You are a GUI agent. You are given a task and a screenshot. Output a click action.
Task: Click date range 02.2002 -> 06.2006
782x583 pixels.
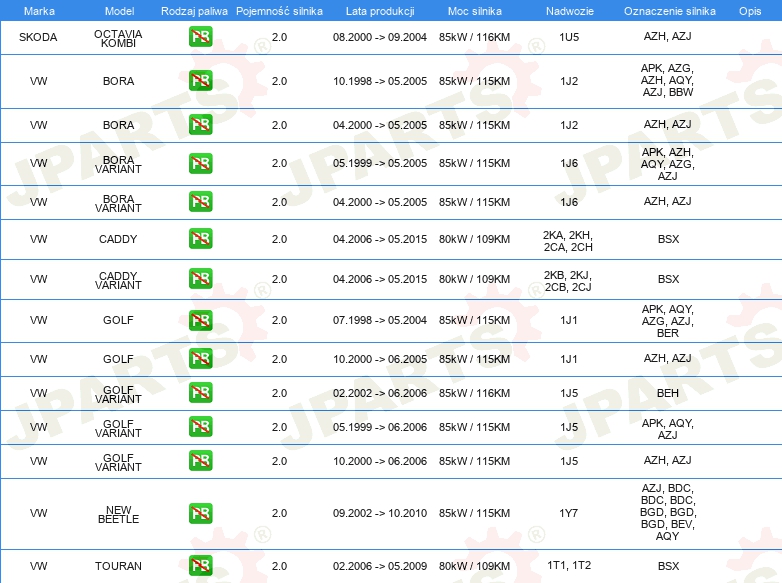point(380,393)
